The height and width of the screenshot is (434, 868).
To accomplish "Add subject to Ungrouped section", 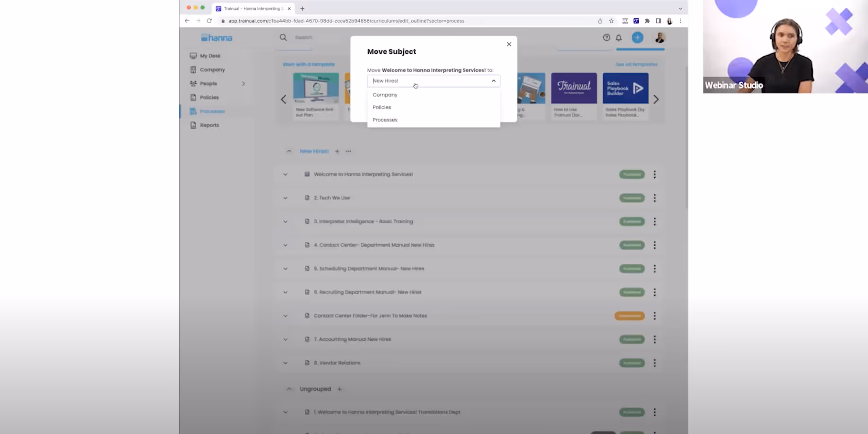I will click(339, 389).
